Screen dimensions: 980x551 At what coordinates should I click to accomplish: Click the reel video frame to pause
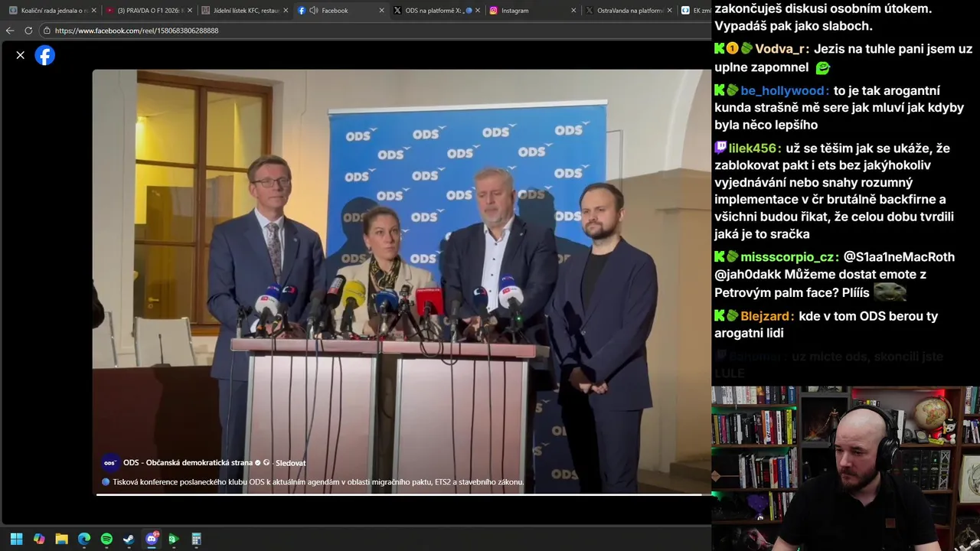tap(401, 282)
